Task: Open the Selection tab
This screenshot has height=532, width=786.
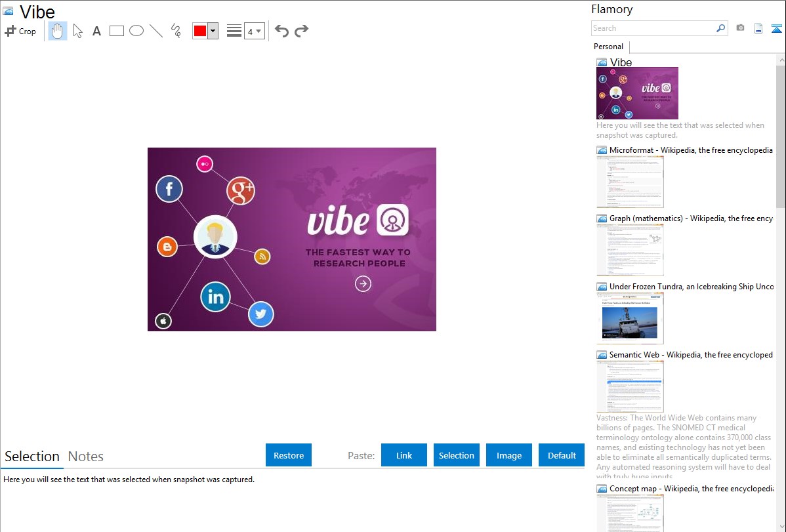Action: point(32,457)
